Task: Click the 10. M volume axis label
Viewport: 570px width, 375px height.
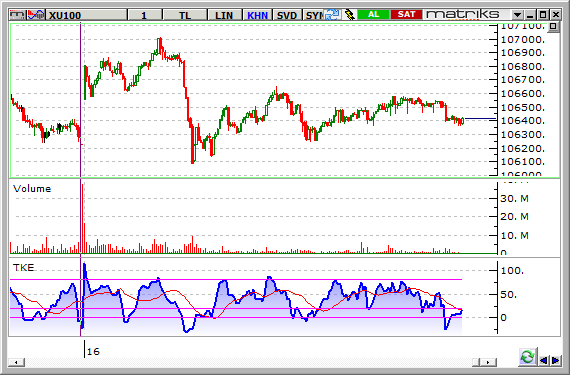Action: click(x=514, y=236)
